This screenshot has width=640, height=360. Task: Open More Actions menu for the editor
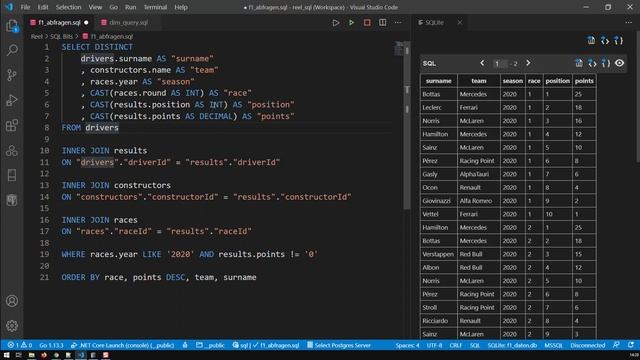pos(398,23)
